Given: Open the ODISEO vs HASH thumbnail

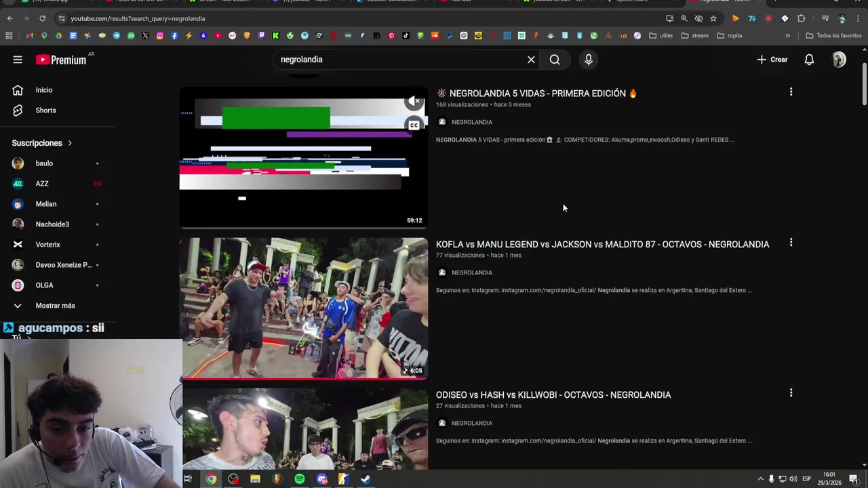Looking at the screenshot, I should coord(304,429).
